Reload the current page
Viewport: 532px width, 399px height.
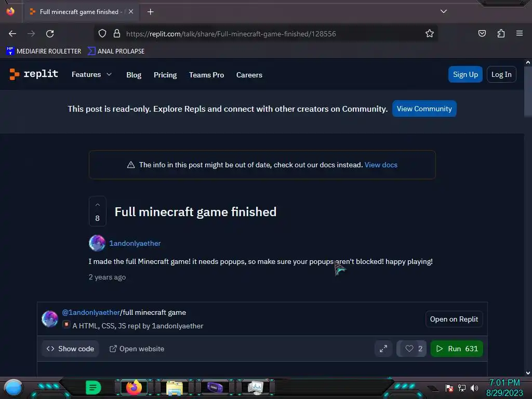click(50, 34)
